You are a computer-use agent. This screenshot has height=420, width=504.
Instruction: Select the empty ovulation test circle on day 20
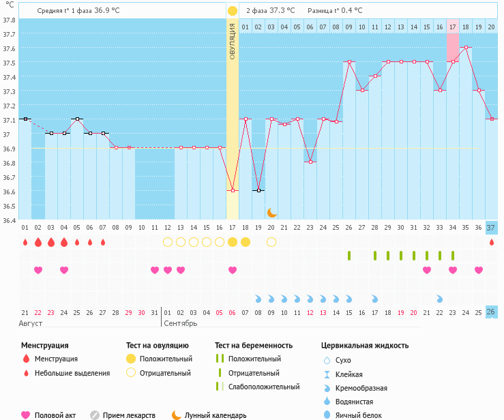tap(271, 242)
